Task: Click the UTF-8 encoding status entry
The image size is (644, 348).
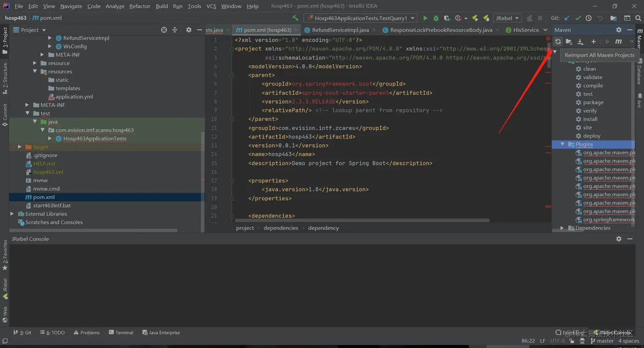Action: 558,341
